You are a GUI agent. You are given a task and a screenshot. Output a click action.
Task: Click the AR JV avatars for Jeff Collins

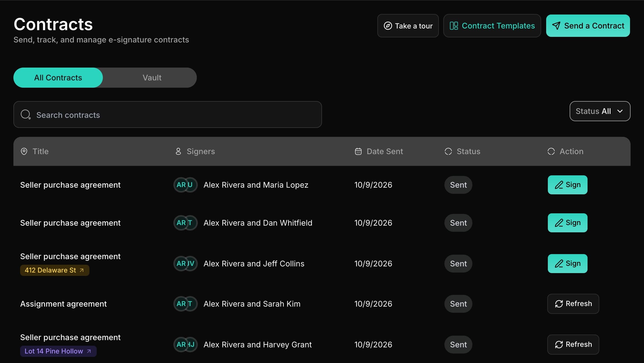186,264
